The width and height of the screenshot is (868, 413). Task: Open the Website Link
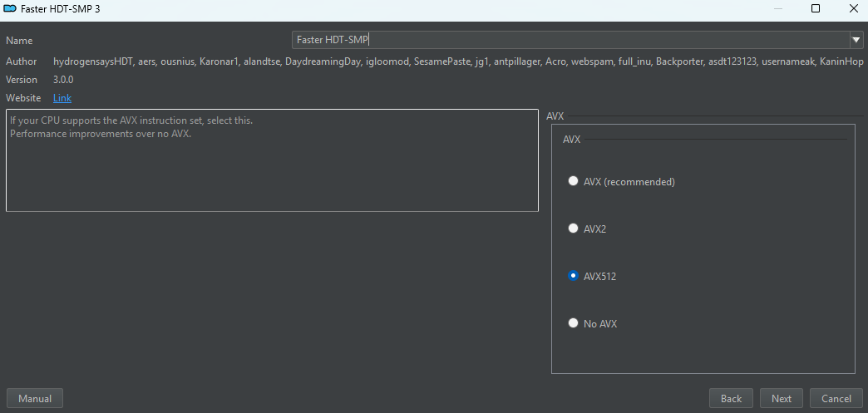click(x=62, y=98)
